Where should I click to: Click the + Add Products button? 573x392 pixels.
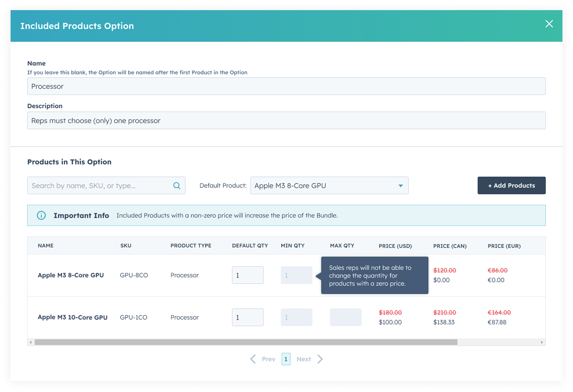(511, 185)
